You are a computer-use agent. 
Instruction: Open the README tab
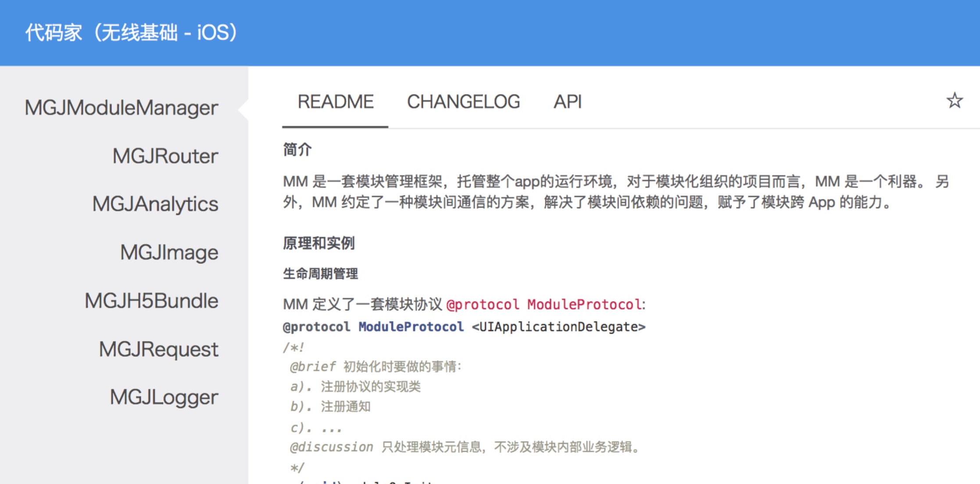pos(335,102)
